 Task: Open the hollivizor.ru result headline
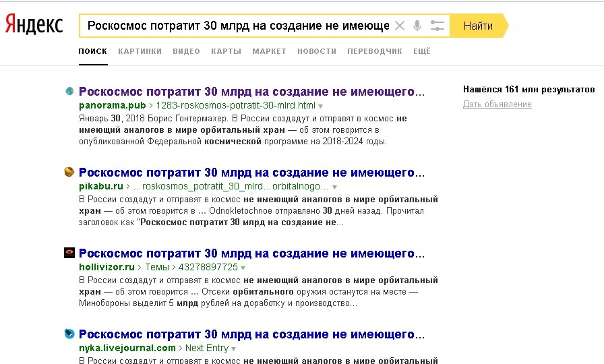pyautogui.click(x=251, y=253)
